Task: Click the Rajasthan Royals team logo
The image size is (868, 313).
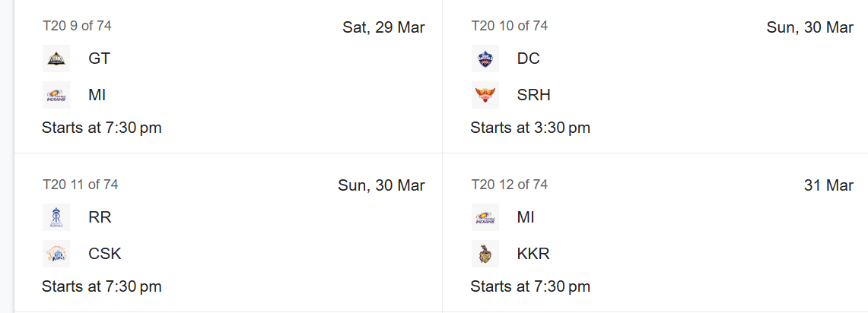Action: [56, 217]
